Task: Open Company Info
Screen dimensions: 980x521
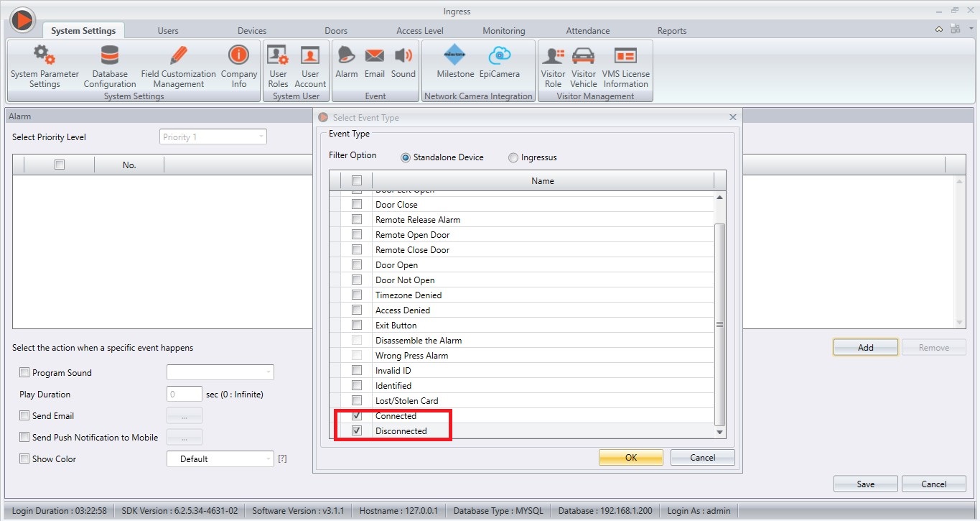Action: click(x=239, y=67)
